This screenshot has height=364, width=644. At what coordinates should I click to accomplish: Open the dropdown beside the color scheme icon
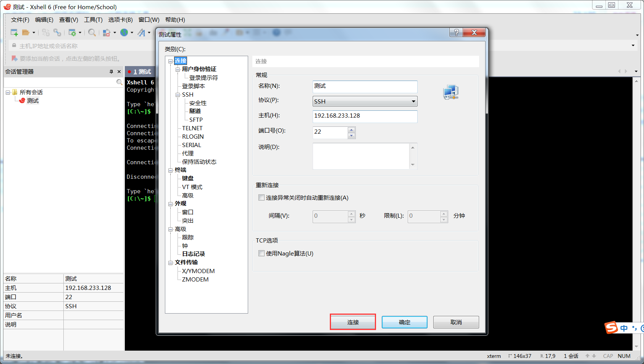[x=115, y=32]
